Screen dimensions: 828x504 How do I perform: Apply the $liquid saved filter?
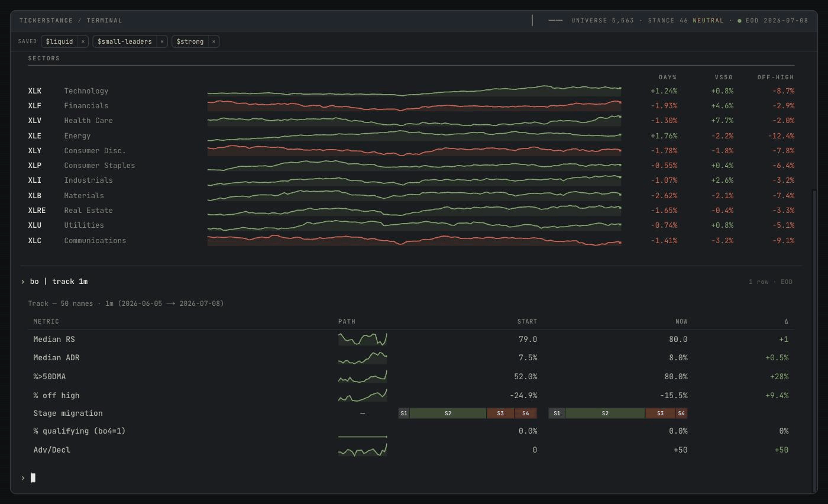click(60, 41)
